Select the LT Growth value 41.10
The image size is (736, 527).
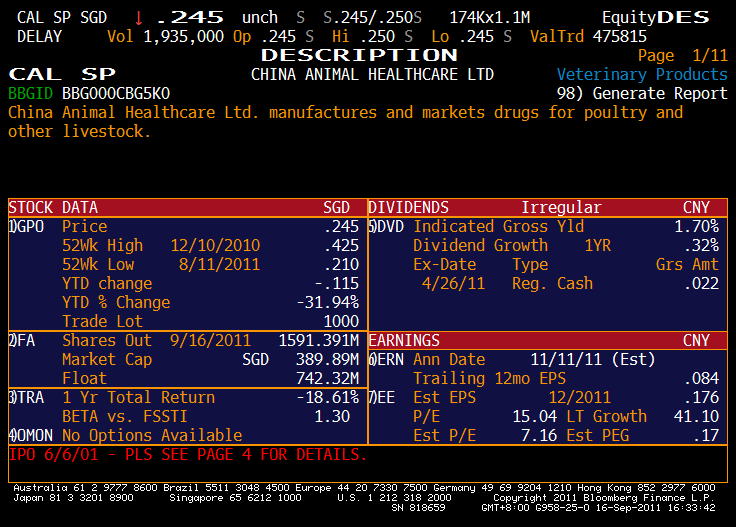point(697,417)
